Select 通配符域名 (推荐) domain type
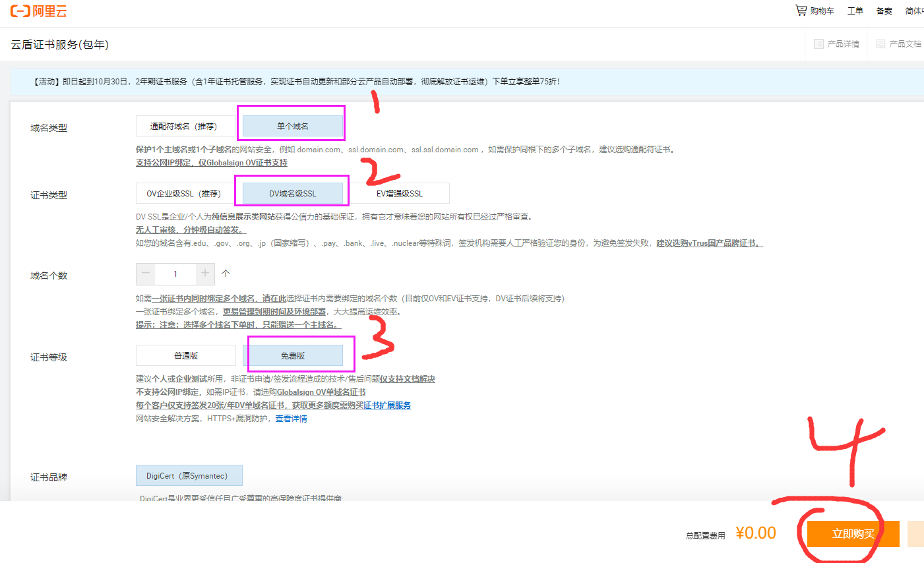 point(185,126)
